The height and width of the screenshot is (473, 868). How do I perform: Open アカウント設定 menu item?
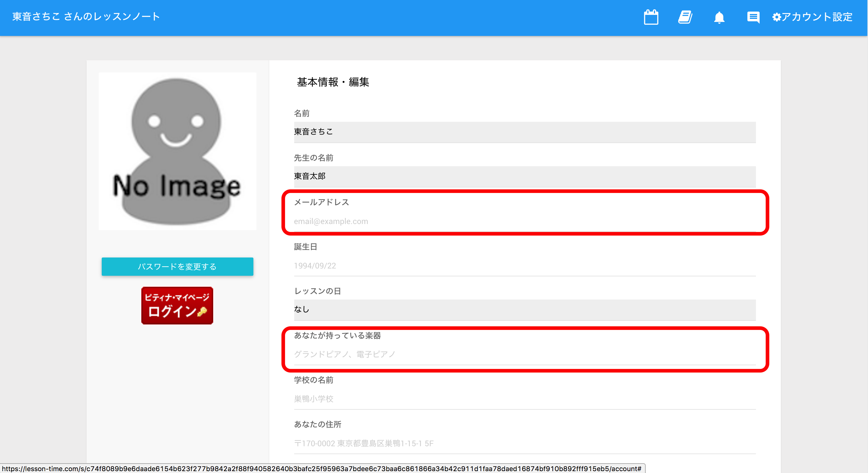click(817, 17)
